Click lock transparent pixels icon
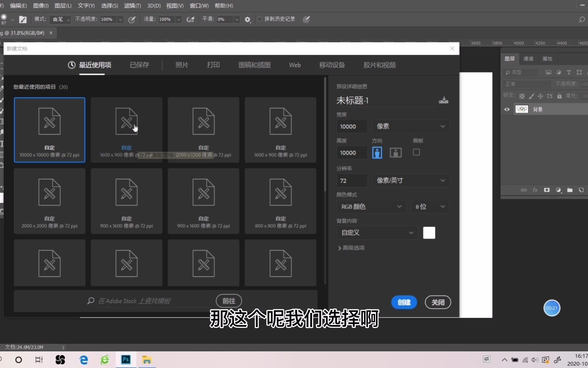Image resolution: width=588 pixels, height=368 pixels. [522, 96]
